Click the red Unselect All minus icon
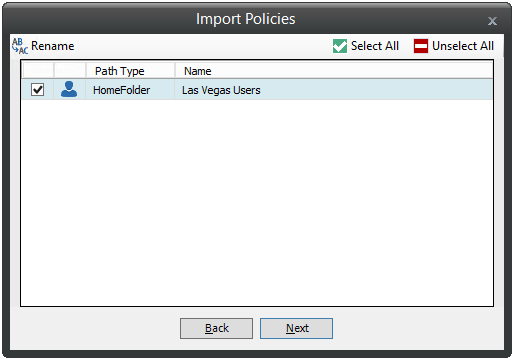The width and height of the screenshot is (515, 360). pyautogui.click(x=421, y=46)
